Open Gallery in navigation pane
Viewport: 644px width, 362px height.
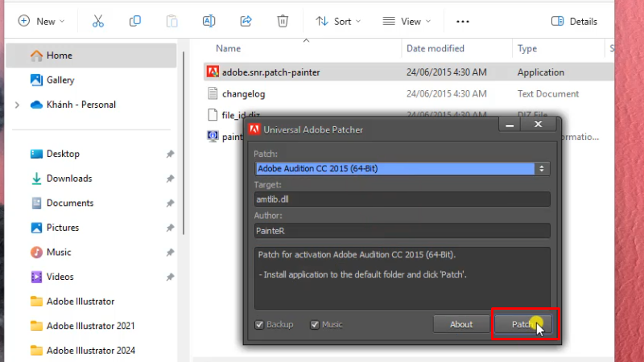(60, 80)
